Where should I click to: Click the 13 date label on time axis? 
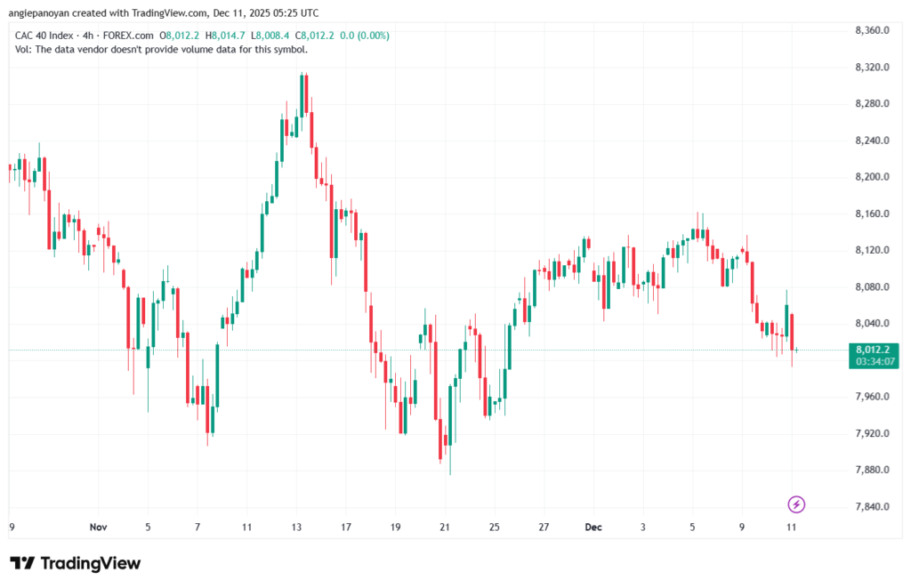point(296,527)
